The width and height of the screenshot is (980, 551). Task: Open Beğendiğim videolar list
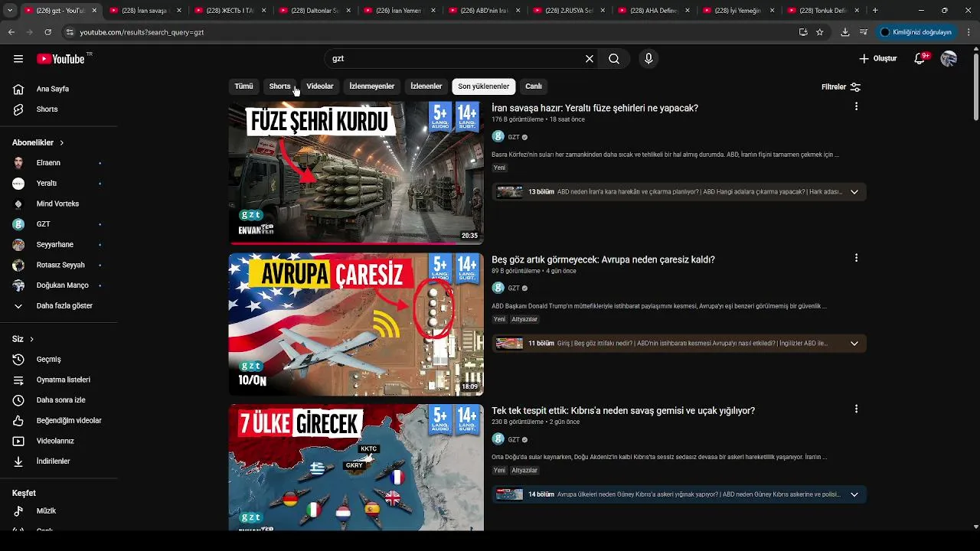point(58,420)
